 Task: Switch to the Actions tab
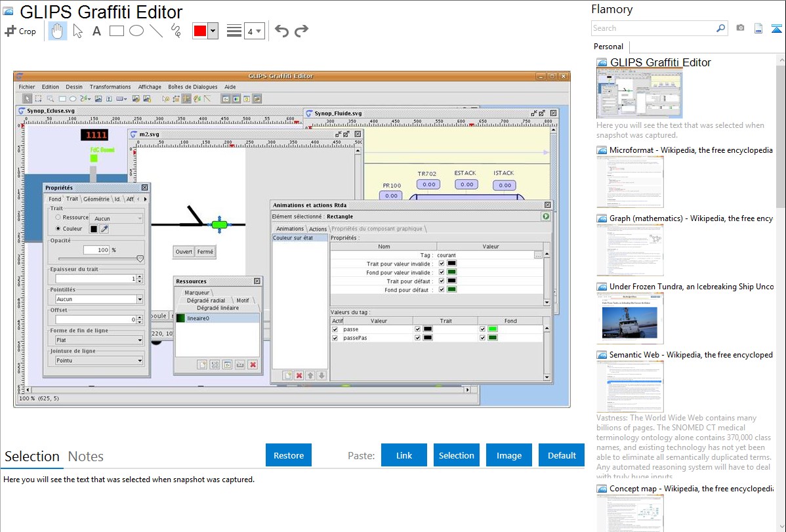point(318,229)
